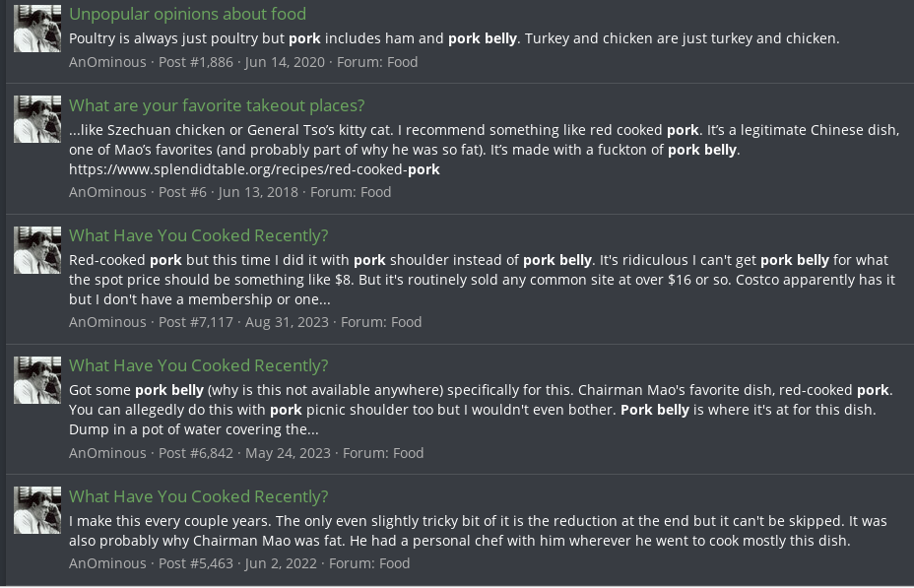The width and height of the screenshot is (914, 588).
Task: Click the AnOminous username on Post #6
Action: tap(107, 192)
